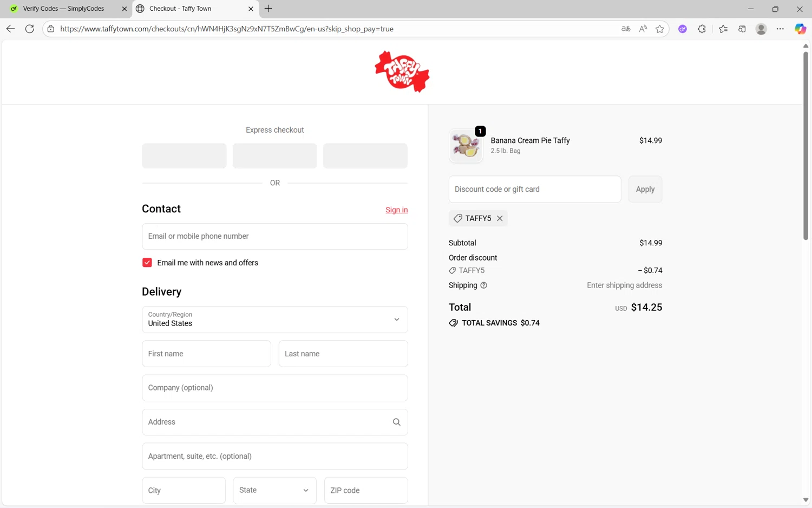The height and width of the screenshot is (508, 812).
Task: Close the Checkout Taffy Town tab
Action: tap(251, 9)
